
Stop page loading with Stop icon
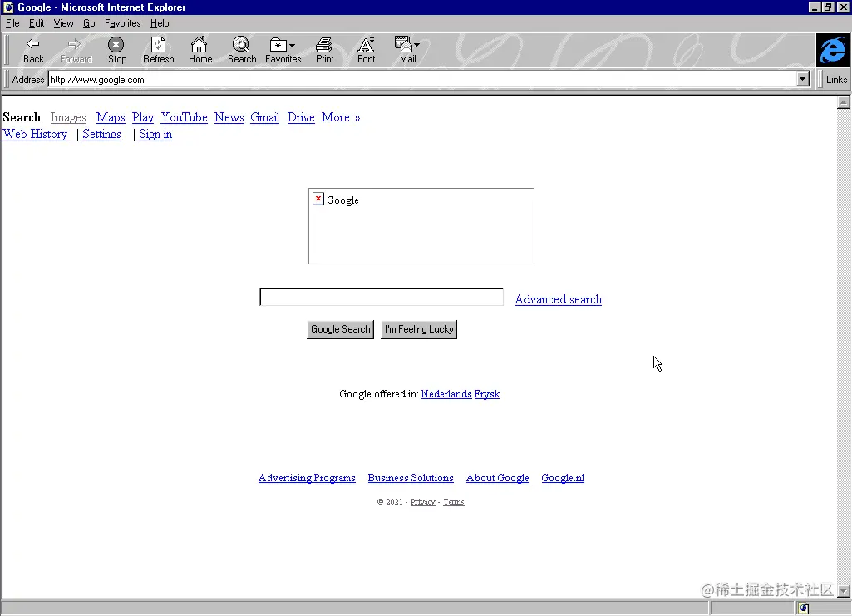(x=117, y=50)
